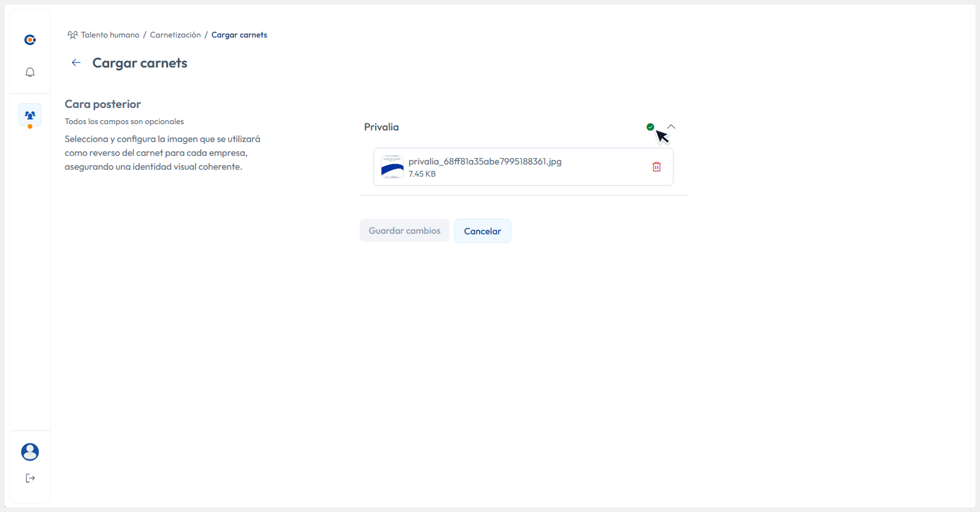Open Talento humano breadcrumb link
The image size is (980, 512).
pos(110,35)
